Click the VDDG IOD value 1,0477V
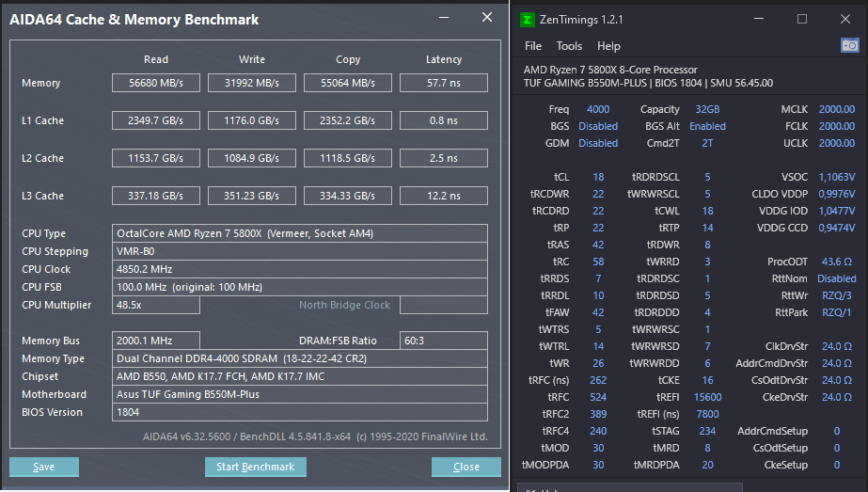Image resolution: width=868 pixels, height=492 pixels. pos(837,211)
